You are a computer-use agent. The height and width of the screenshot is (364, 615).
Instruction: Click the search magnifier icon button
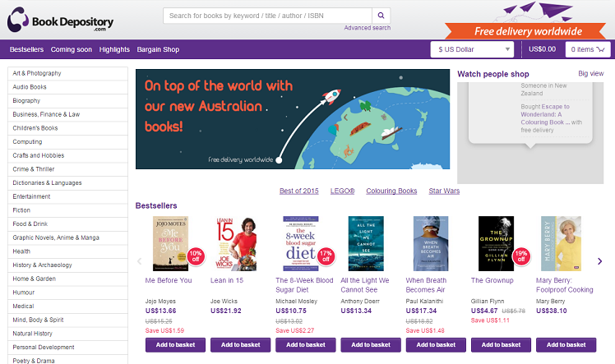[381, 16]
